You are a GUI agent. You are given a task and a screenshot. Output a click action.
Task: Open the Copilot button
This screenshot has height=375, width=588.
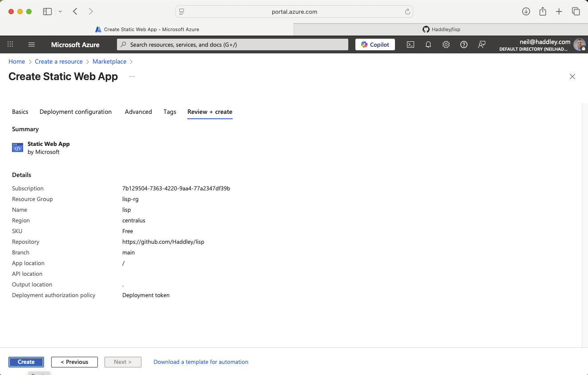tap(375, 44)
